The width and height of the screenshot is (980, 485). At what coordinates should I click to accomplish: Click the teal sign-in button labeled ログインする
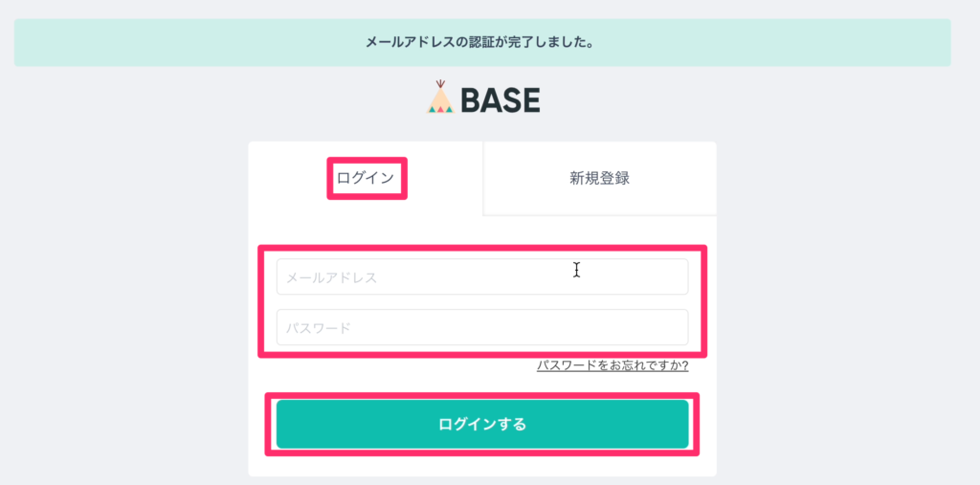[481, 424]
